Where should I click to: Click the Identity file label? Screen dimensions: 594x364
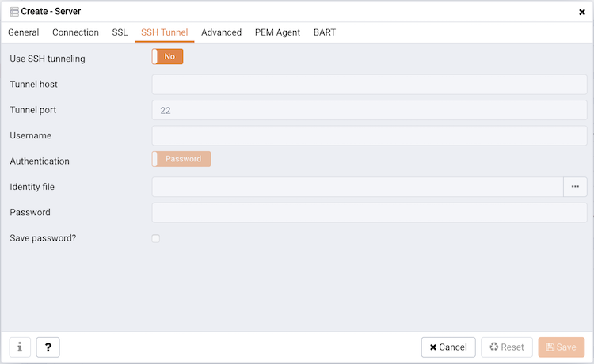(x=32, y=187)
